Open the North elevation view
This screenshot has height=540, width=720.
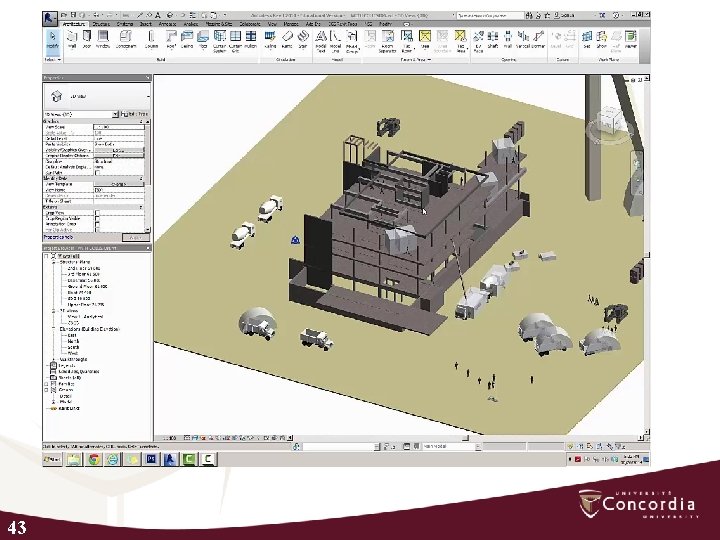73,341
